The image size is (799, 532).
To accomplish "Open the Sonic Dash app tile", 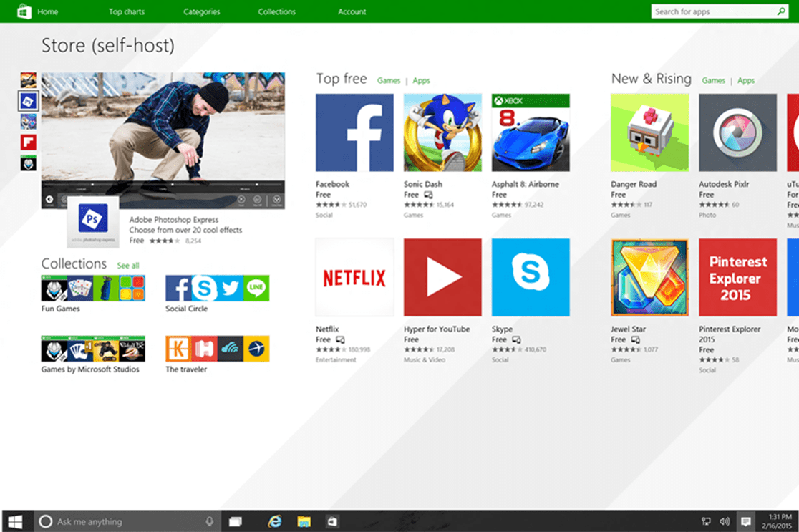I will 442,132.
